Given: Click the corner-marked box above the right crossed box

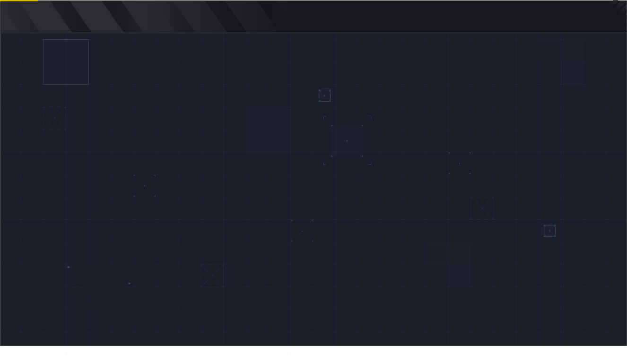Looking at the screenshot, I should click(460, 163).
